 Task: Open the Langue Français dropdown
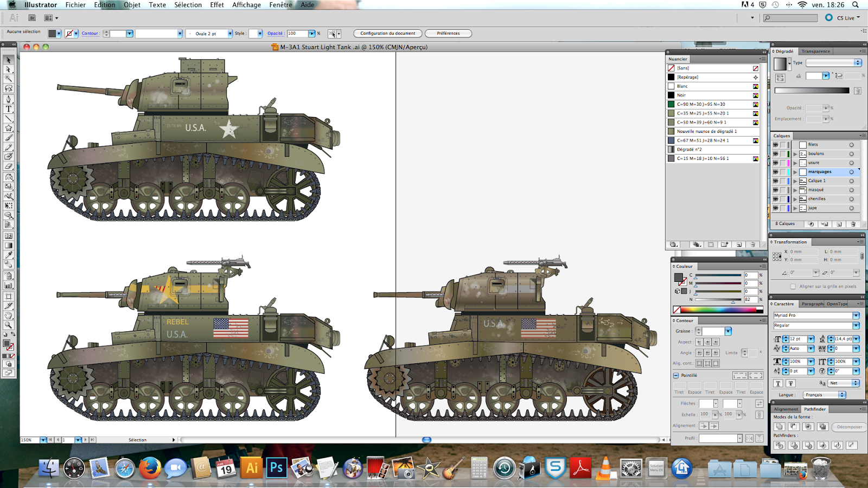pyautogui.click(x=825, y=395)
